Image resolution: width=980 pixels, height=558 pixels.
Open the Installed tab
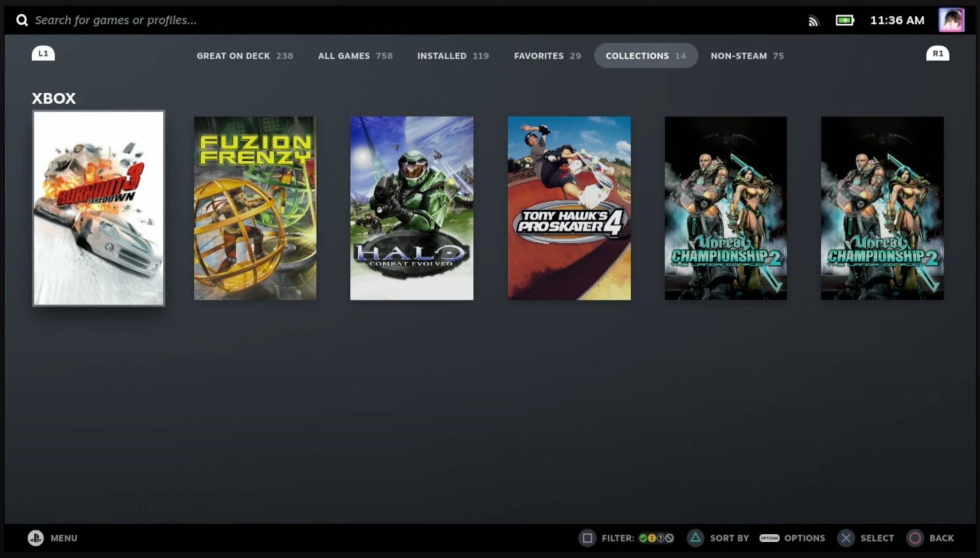pyautogui.click(x=453, y=56)
